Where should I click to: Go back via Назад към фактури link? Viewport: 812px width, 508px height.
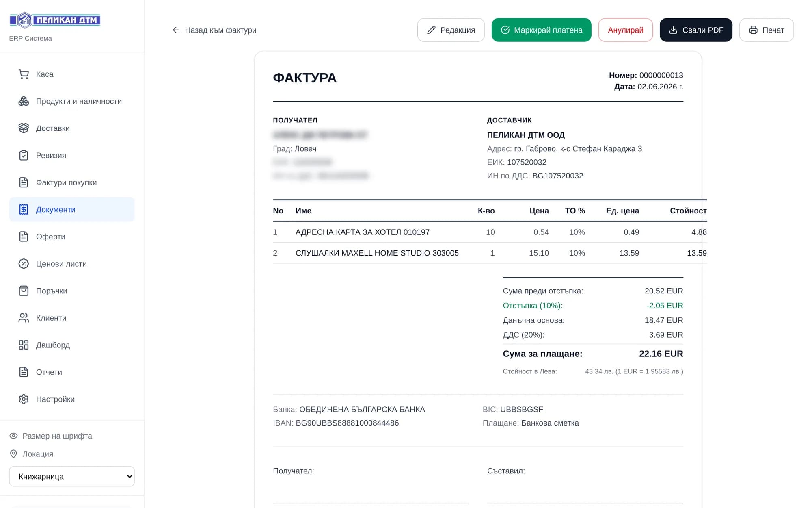tap(214, 30)
